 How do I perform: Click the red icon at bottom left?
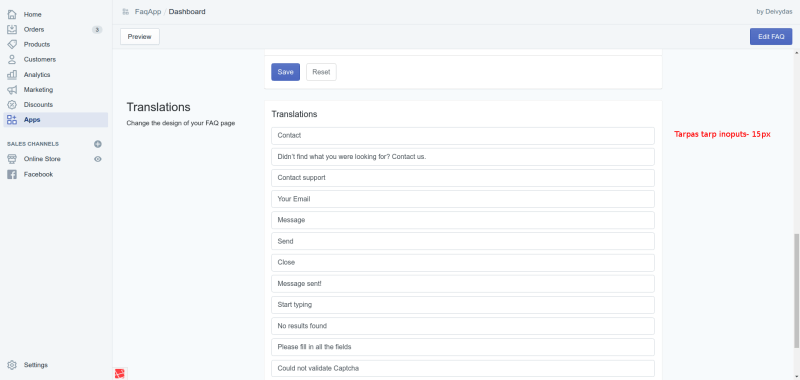(x=119, y=373)
